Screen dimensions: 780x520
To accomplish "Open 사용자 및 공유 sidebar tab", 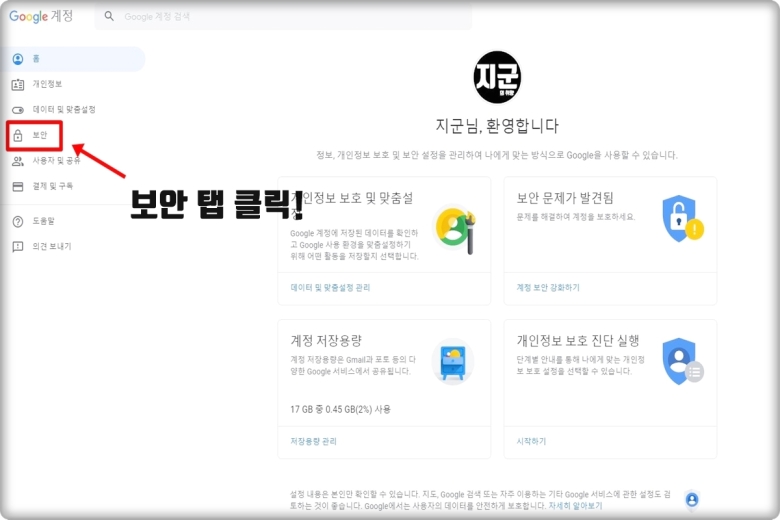I will (56, 161).
